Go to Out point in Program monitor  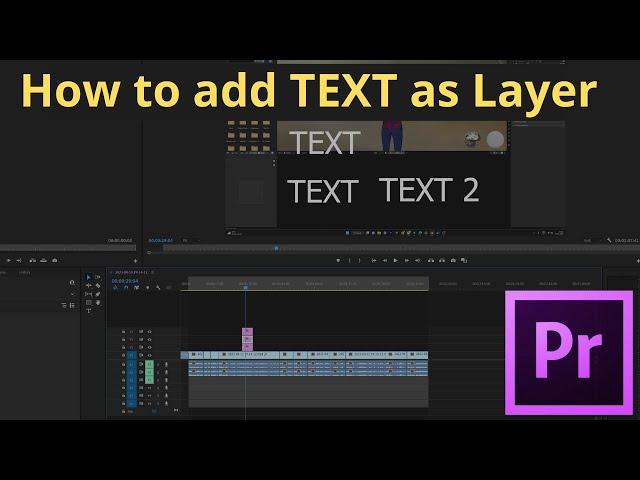click(418, 260)
